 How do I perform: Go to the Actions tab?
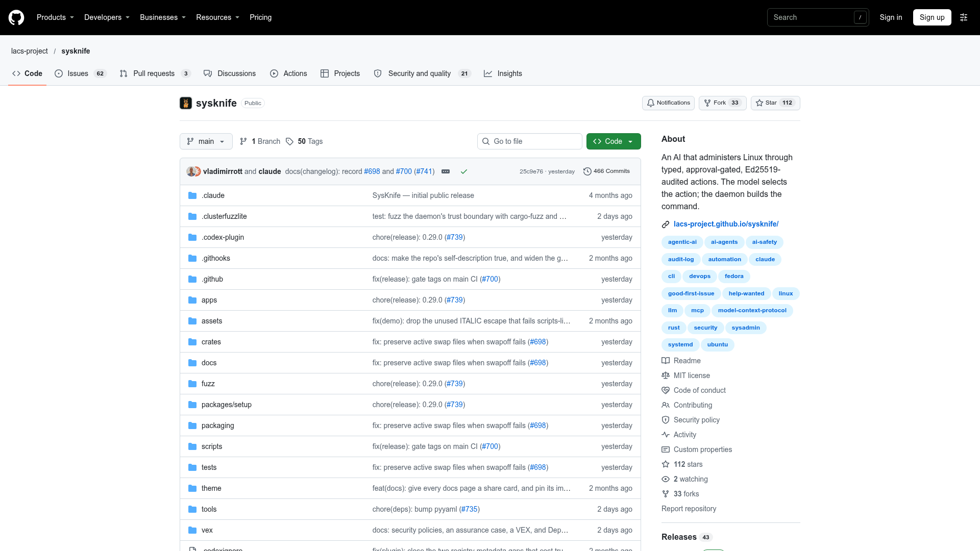[x=288, y=73]
